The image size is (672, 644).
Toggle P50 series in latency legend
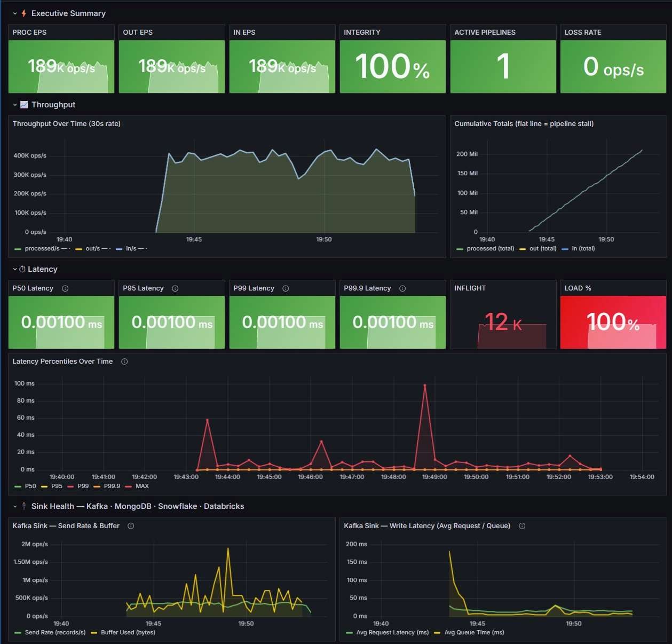click(x=30, y=486)
